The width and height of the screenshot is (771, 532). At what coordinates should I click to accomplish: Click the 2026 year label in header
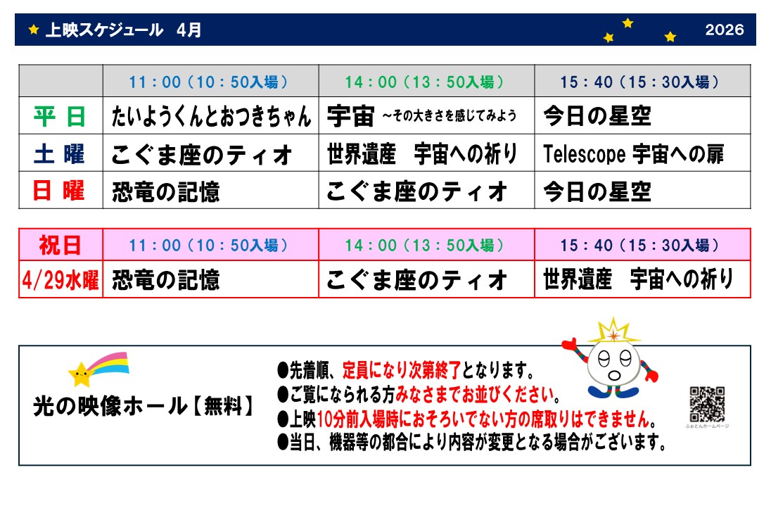click(x=724, y=30)
